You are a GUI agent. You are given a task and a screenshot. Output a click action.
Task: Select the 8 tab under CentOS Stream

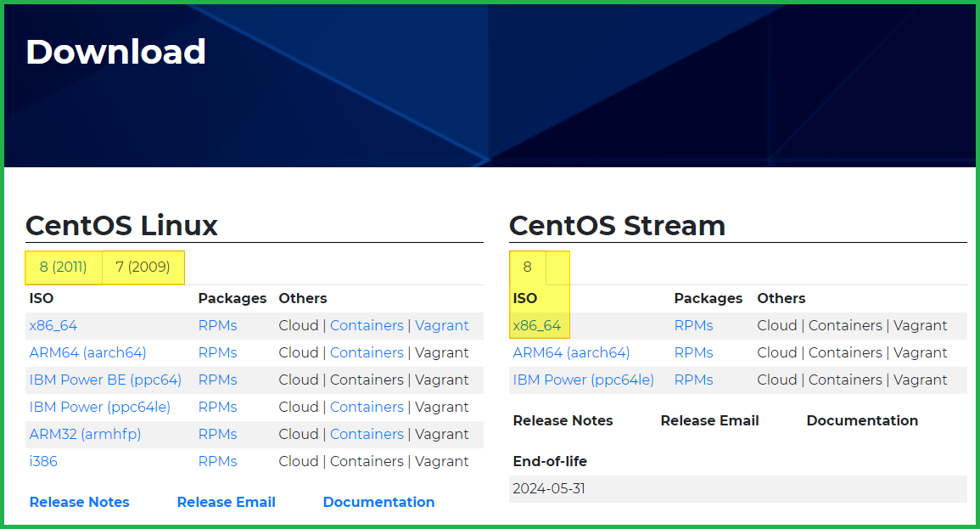(x=528, y=267)
